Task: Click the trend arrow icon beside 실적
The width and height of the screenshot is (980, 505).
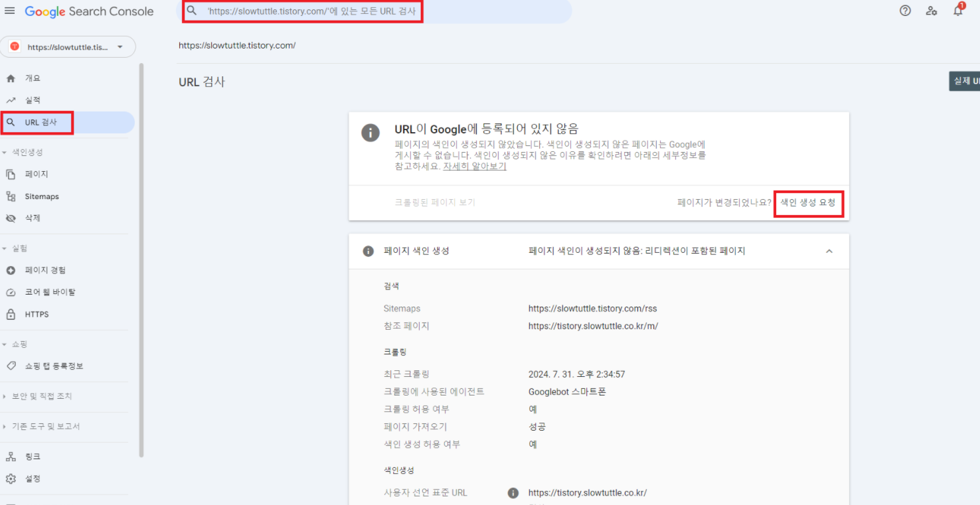Action: pos(11,100)
